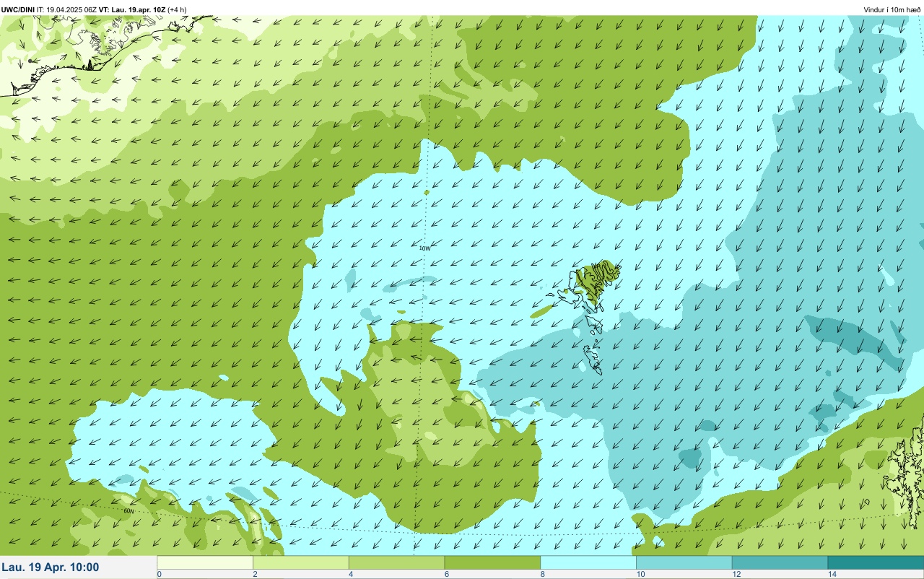Click the '(+4 h)' forecast offset text
Image resolution: width=924 pixels, height=579 pixels.
tap(178, 9)
